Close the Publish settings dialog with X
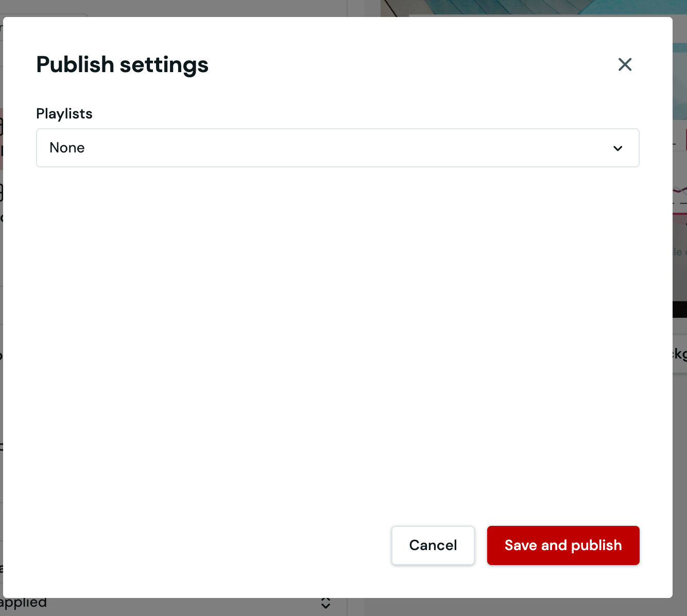This screenshot has width=687, height=616. [625, 64]
